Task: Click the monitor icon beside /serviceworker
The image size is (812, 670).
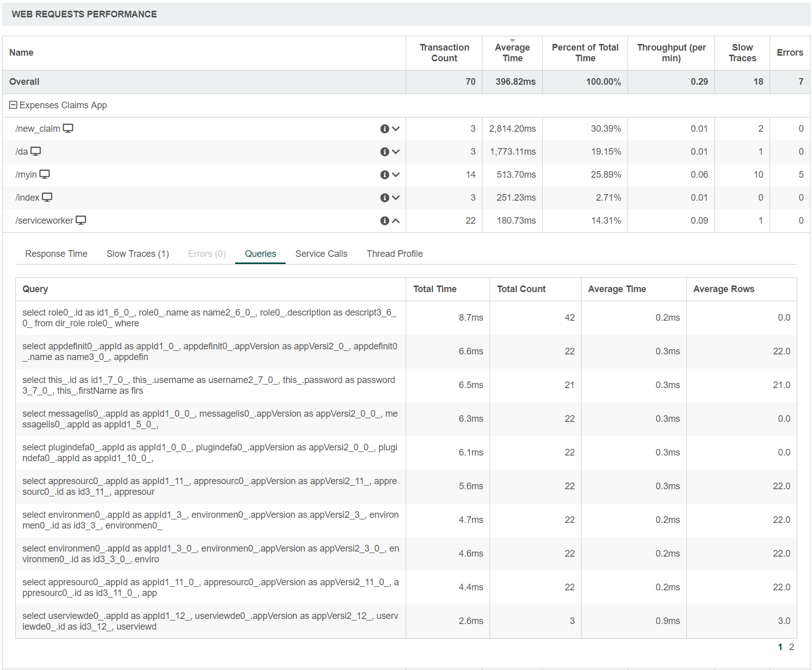Action: coord(81,220)
